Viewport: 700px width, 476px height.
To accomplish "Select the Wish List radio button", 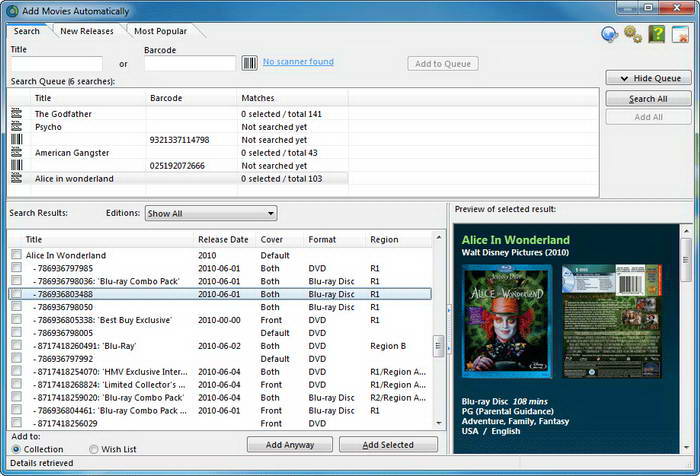I will (x=93, y=449).
